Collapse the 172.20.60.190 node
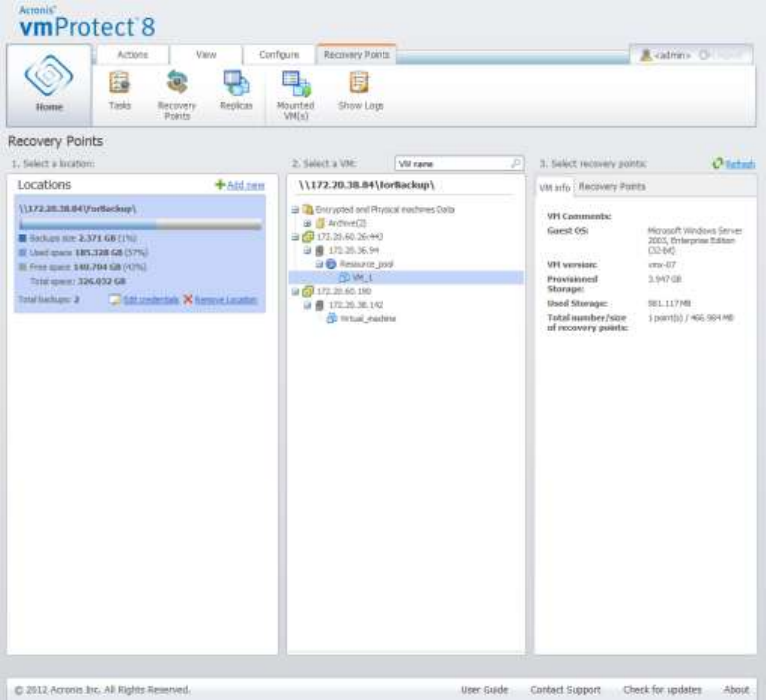 [x=295, y=292]
